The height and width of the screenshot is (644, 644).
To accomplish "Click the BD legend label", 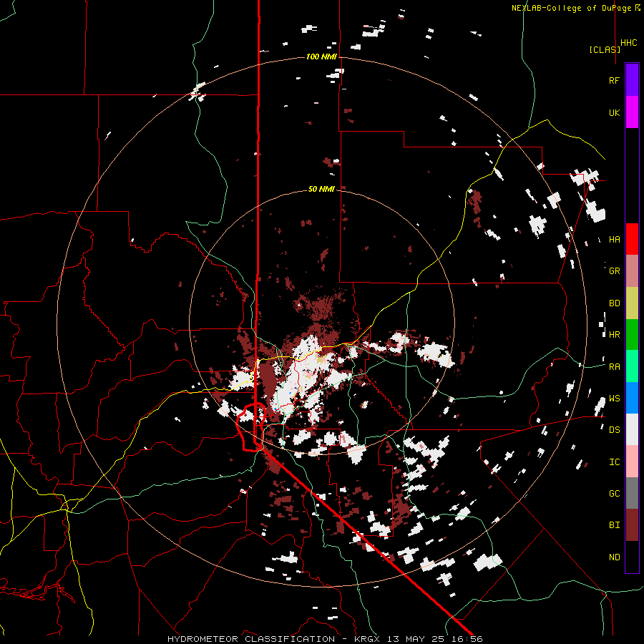I will tap(614, 303).
